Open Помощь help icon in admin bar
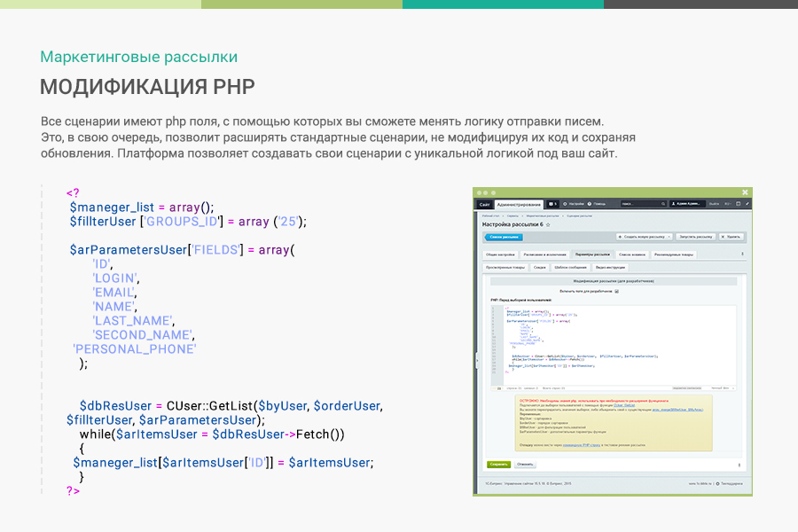Viewport: 798px width, 532px height. [x=597, y=204]
